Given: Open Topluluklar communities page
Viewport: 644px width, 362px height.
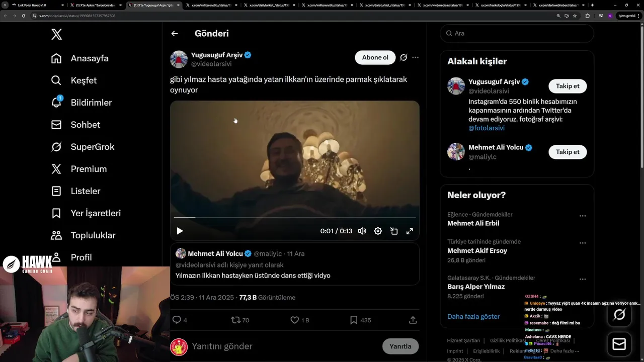Looking at the screenshot, I should tap(83, 235).
